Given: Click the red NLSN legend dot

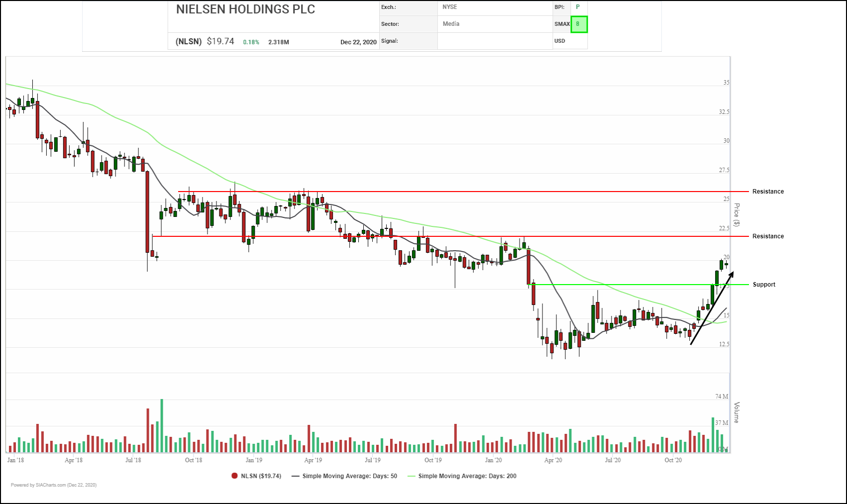Looking at the screenshot, I should click(x=234, y=476).
